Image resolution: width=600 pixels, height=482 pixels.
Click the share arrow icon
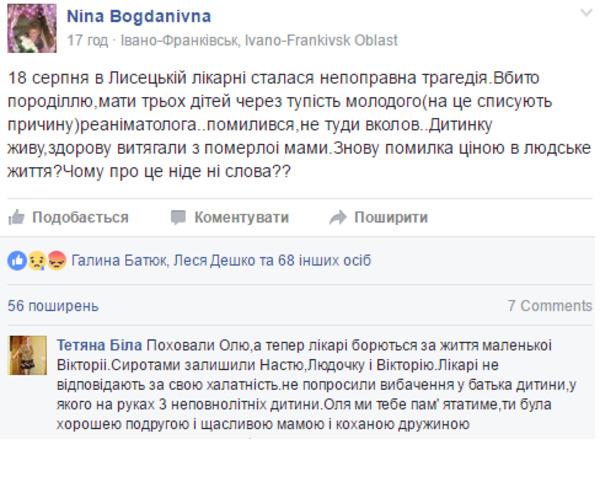click(x=337, y=217)
